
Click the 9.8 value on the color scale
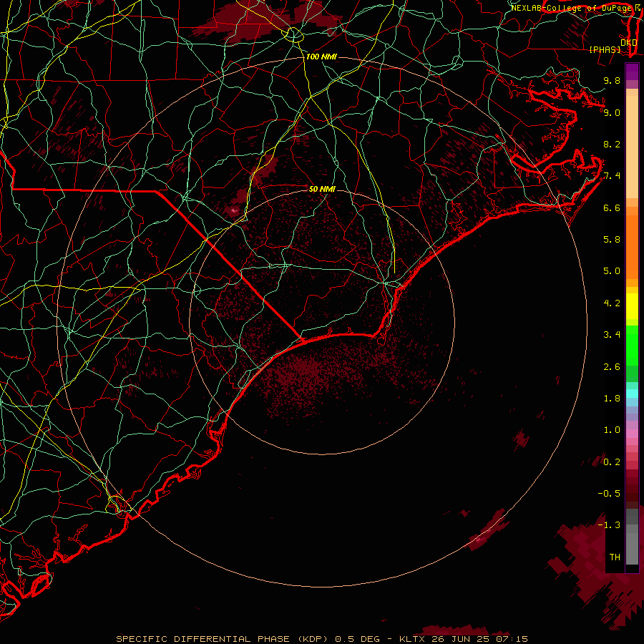click(x=612, y=80)
